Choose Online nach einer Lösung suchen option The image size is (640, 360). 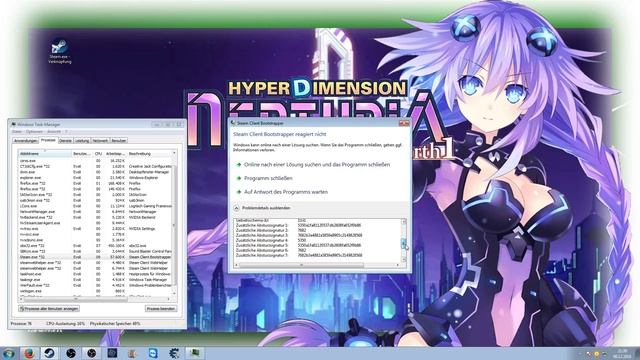click(317, 164)
